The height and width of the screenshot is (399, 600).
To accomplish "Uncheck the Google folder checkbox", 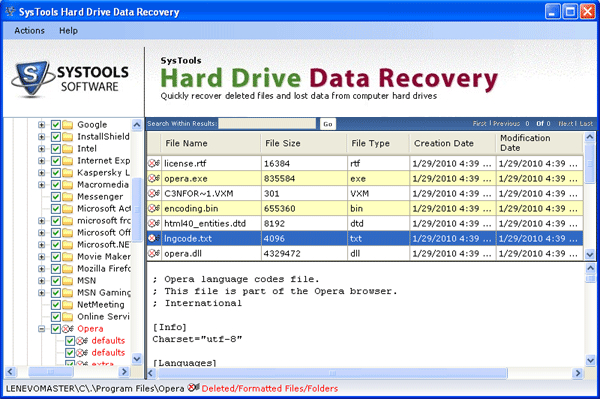I will tap(56, 125).
